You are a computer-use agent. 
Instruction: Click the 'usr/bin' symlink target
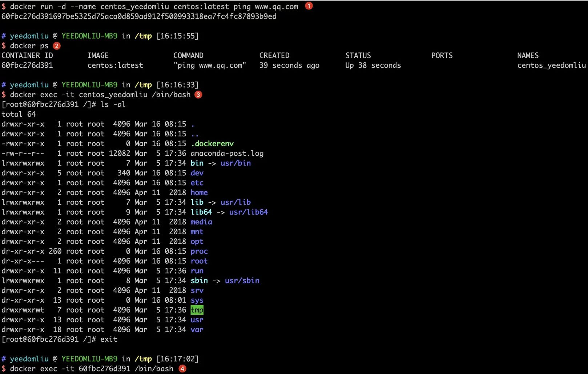point(235,163)
